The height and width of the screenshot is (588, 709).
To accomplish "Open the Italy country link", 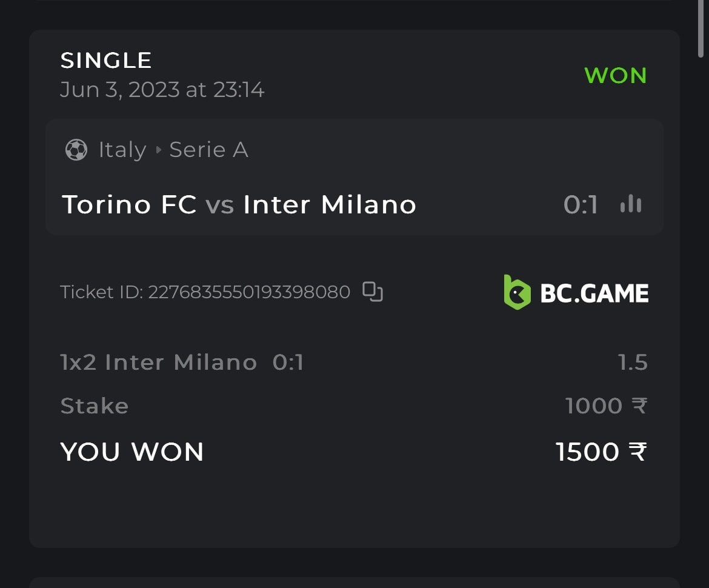I will pos(122,150).
